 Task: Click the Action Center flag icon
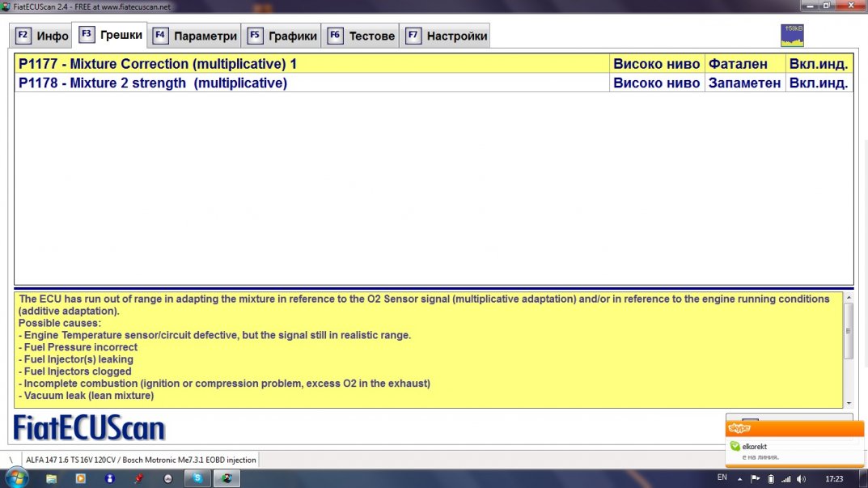click(756, 478)
